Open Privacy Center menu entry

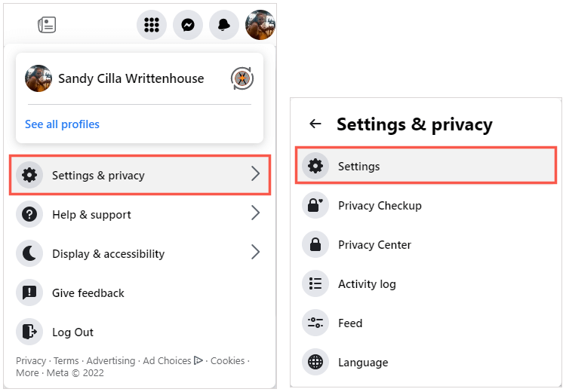pyautogui.click(x=374, y=245)
